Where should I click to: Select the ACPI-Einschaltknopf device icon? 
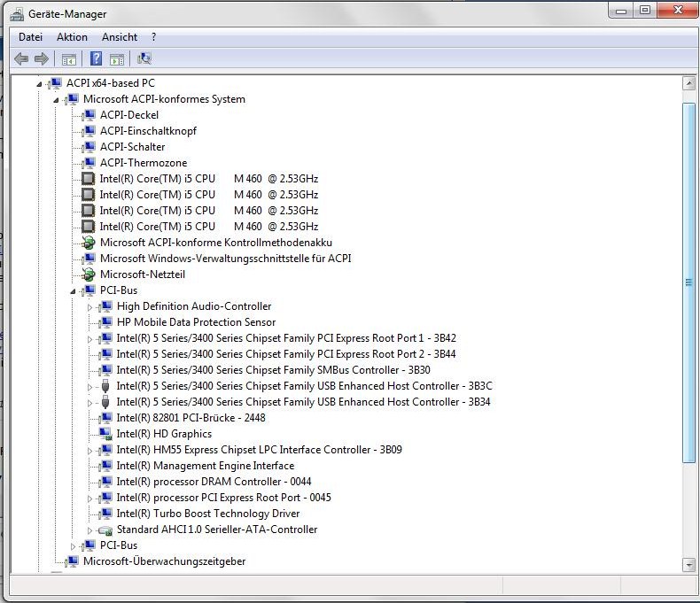point(89,131)
